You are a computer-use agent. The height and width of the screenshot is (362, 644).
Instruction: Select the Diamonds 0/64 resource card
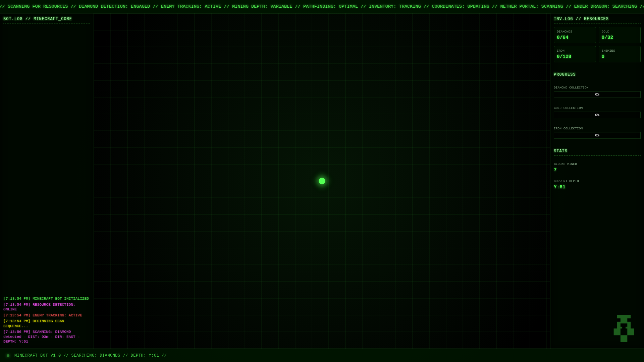(x=575, y=35)
